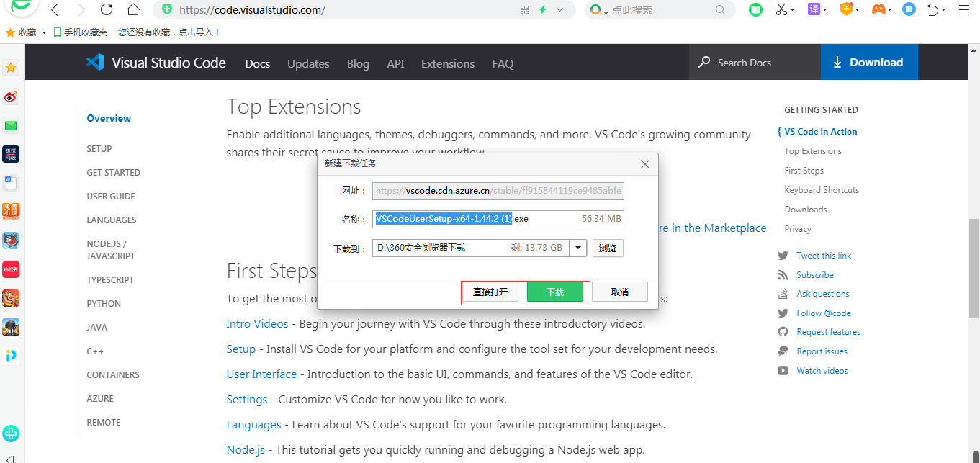Click the undo closed tab icon
The image size is (980, 463).
click(932, 10)
